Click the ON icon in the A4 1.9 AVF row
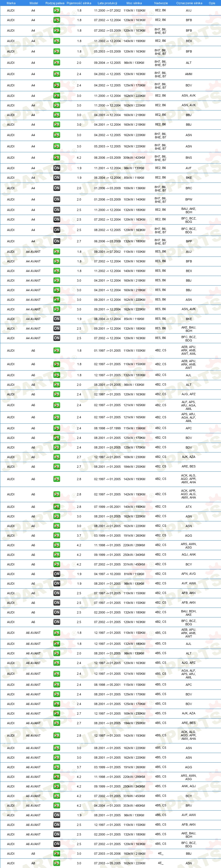Image resolution: width=221 pixels, height=868 pixels. pos(57,168)
